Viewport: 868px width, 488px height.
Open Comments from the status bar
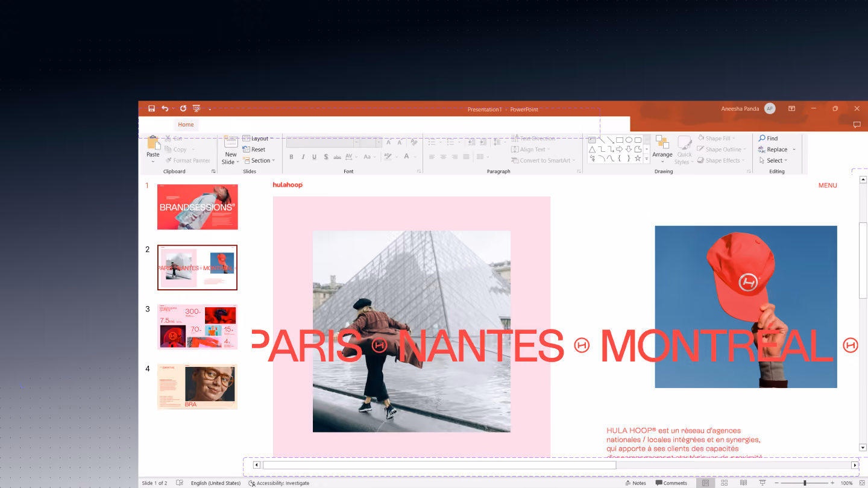tap(671, 483)
